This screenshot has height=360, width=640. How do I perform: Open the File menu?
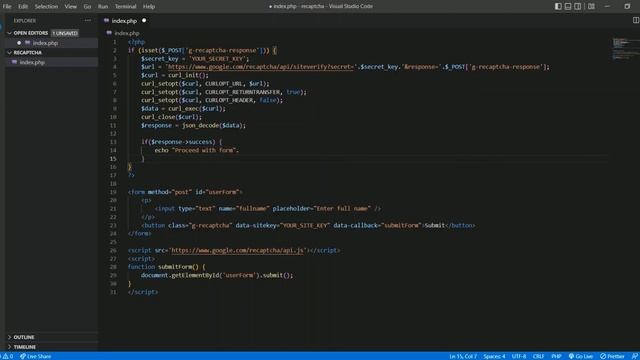[x=7, y=7]
